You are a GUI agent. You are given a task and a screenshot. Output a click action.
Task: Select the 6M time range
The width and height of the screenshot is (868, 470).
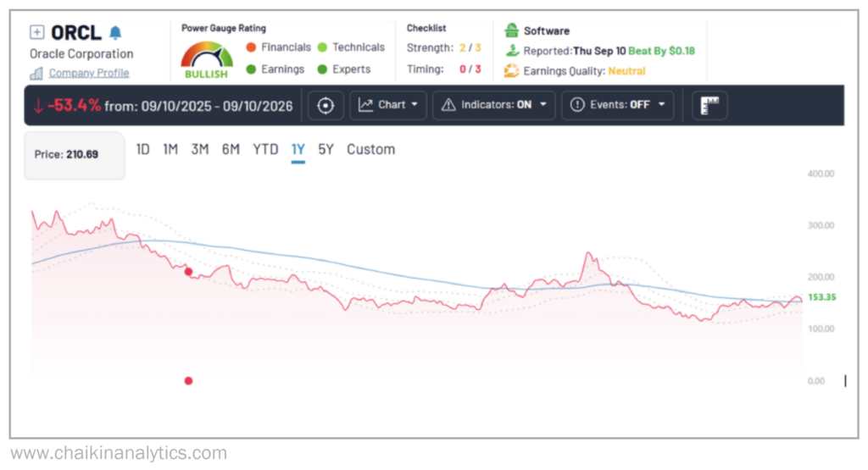pos(231,149)
